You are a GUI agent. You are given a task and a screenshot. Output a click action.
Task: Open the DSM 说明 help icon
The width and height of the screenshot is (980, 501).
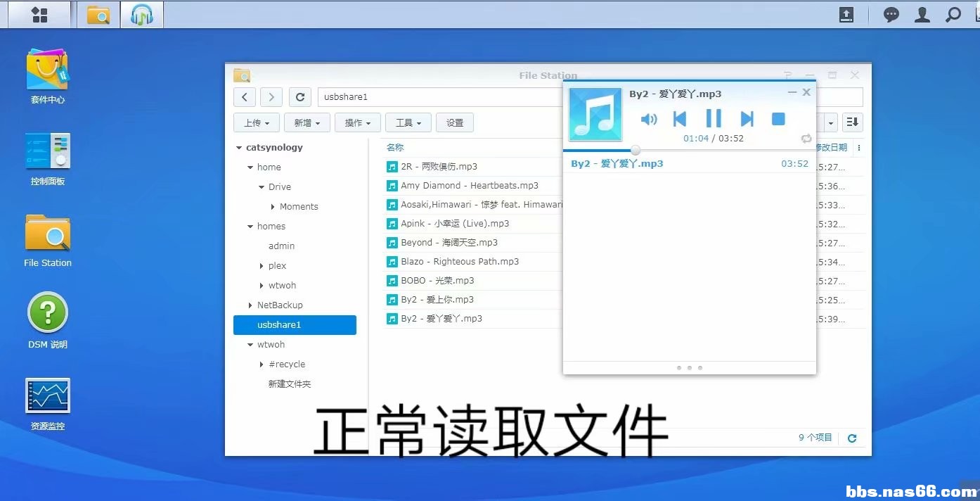click(48, 322)
